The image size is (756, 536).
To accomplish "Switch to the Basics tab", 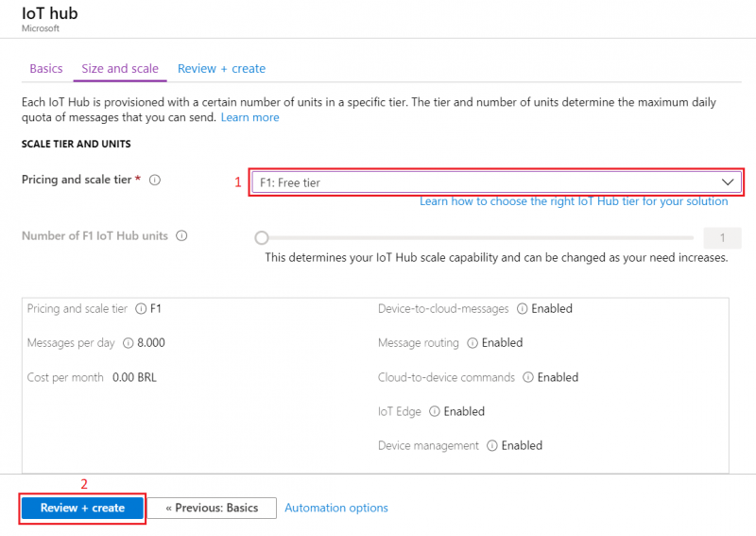I will (46, 68).
